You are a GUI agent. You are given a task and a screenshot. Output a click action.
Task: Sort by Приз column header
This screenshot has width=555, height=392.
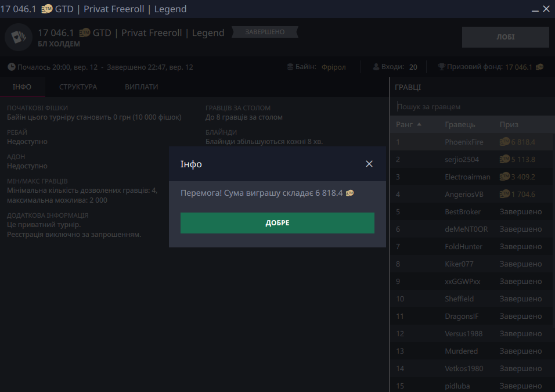(x=509, y=125)
